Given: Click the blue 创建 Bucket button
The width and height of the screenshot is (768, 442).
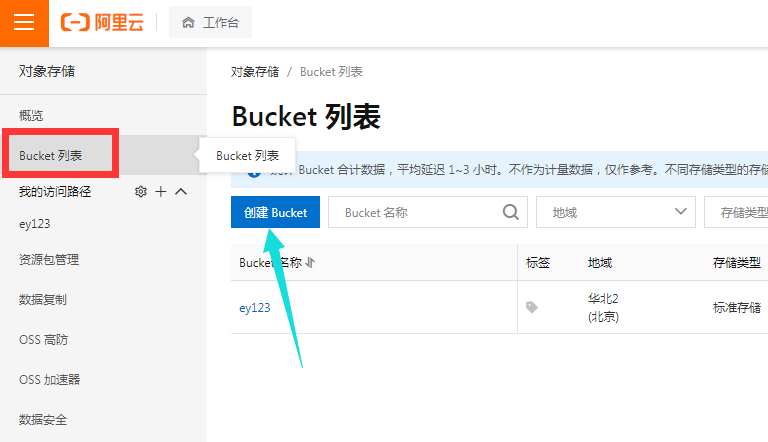Looking at the screenshot, I should pos(275,212).
